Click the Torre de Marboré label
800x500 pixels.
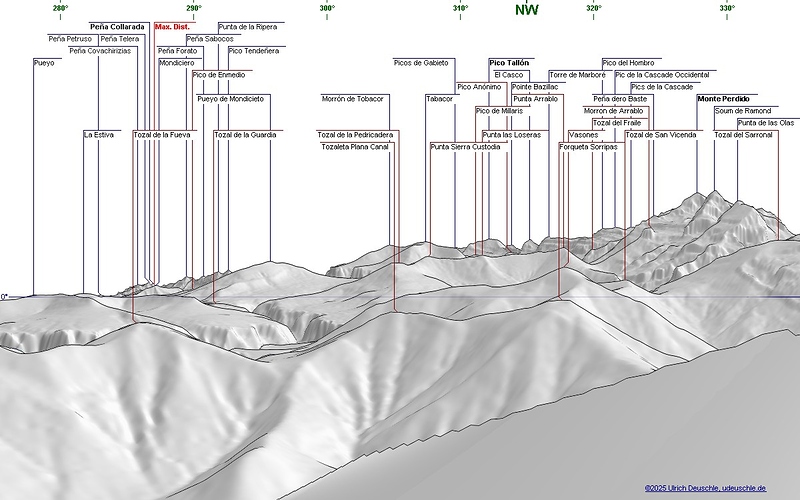577,75
